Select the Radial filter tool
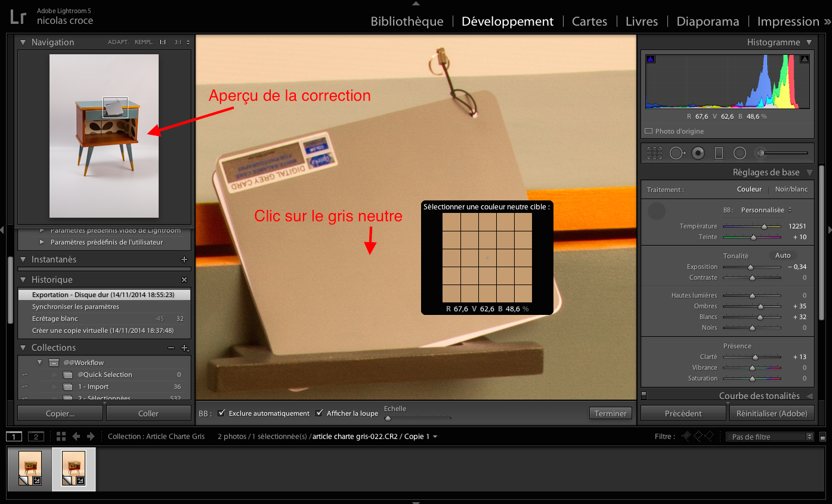The width and height of the screenshot is (832, 504). click(x=740, y=153)
